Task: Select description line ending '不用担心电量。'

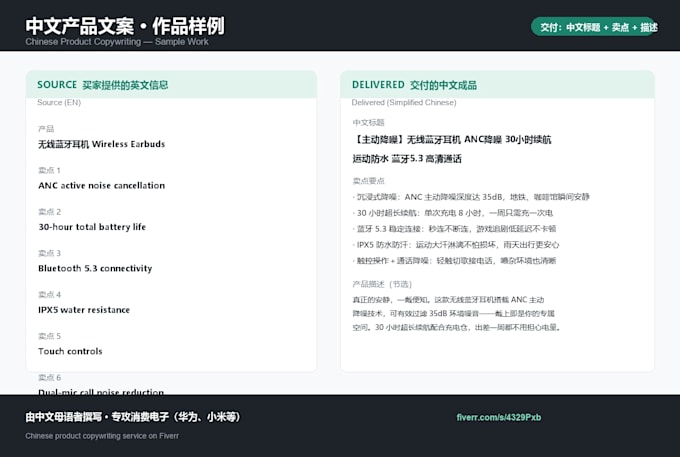Action: [456, 327]
